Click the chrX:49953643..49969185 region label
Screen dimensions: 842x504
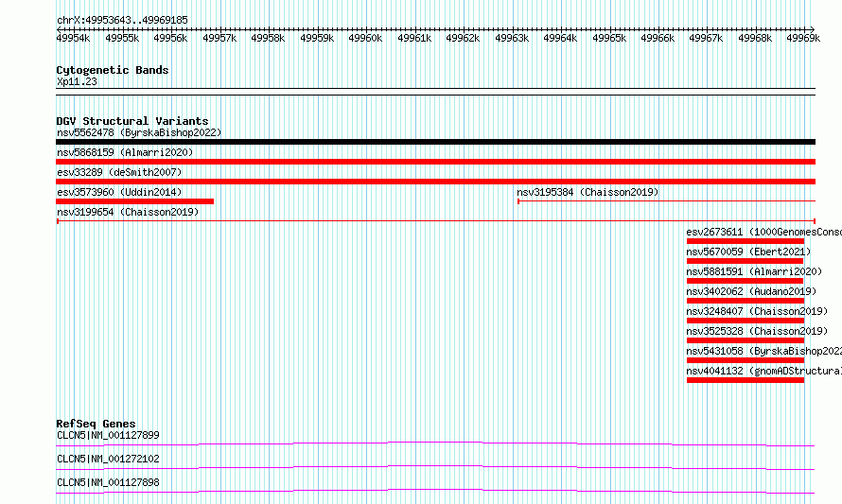pos(122,20)
